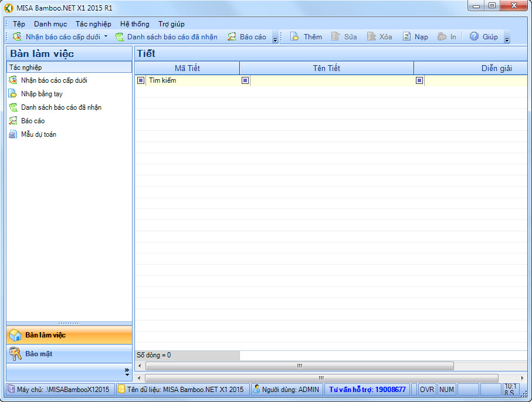Click left arrow of grid horizontal scrollbar

click(x=140, y=366)
